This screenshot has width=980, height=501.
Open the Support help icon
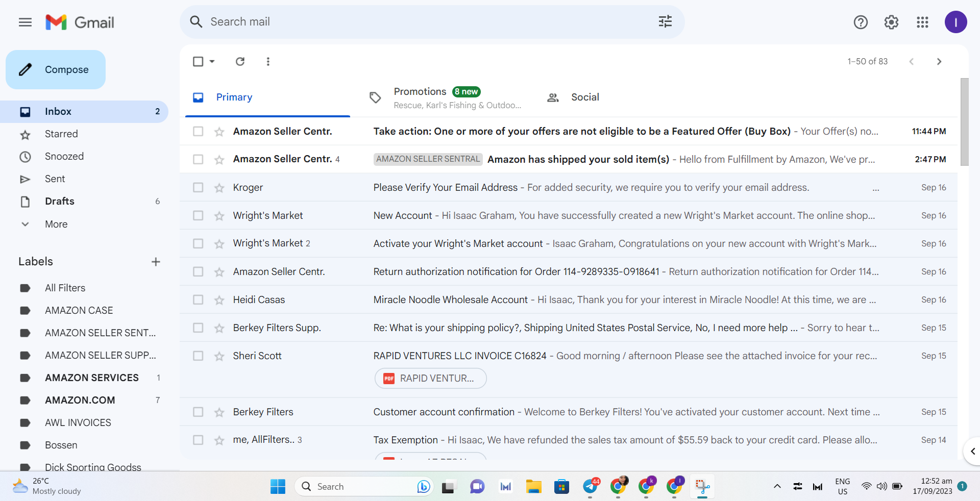click(861, 22)
